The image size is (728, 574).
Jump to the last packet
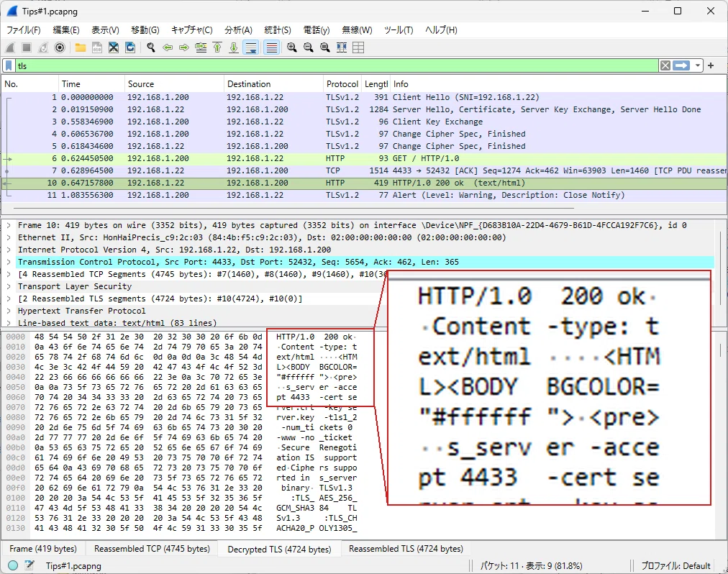point(234,47)
